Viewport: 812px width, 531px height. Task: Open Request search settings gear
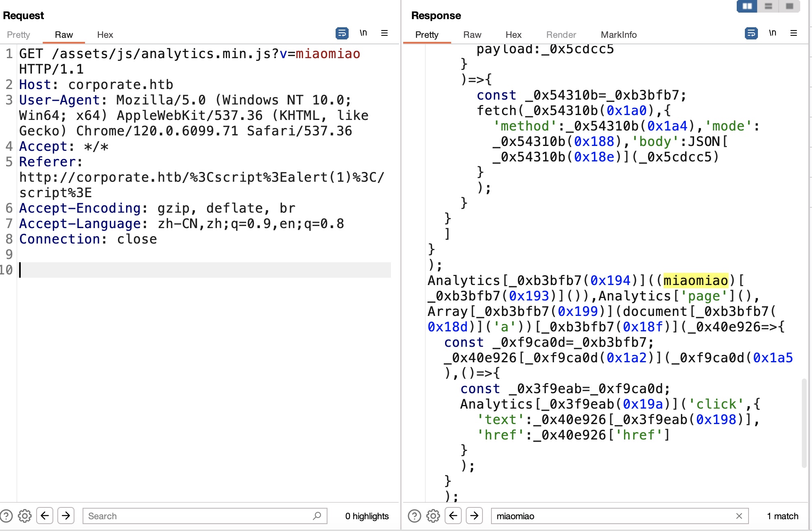click(x=25, y=516)
